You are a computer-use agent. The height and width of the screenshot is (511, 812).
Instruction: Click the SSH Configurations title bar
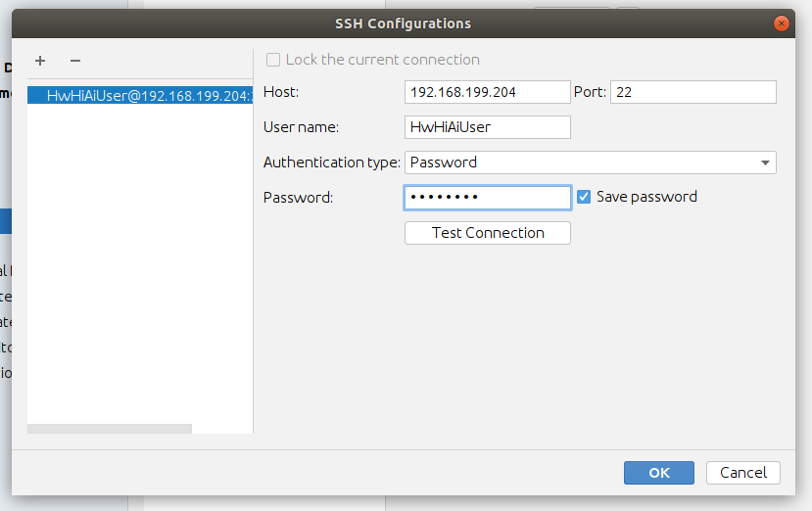pos(406,23)
